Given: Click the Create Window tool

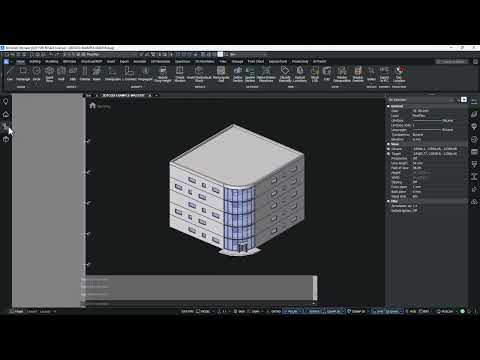Looking at the screenshot, I should tap(180, 74).
